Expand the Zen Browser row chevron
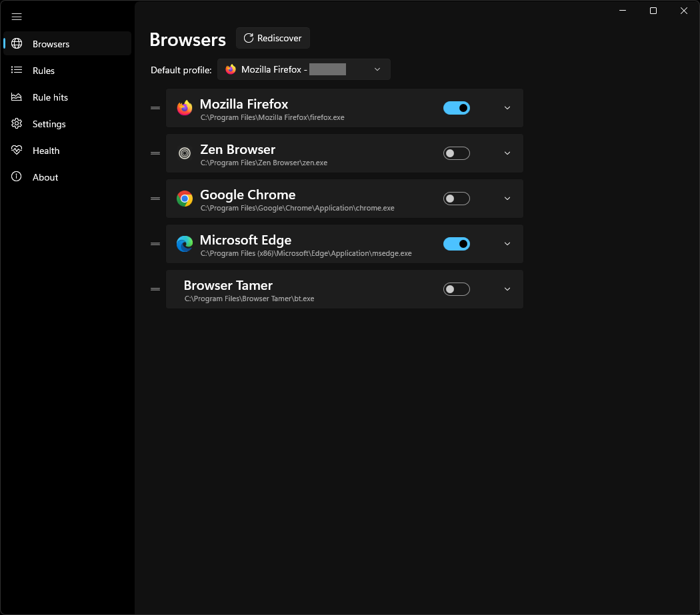The image size is (700, 615). click(x=507, y=153)
